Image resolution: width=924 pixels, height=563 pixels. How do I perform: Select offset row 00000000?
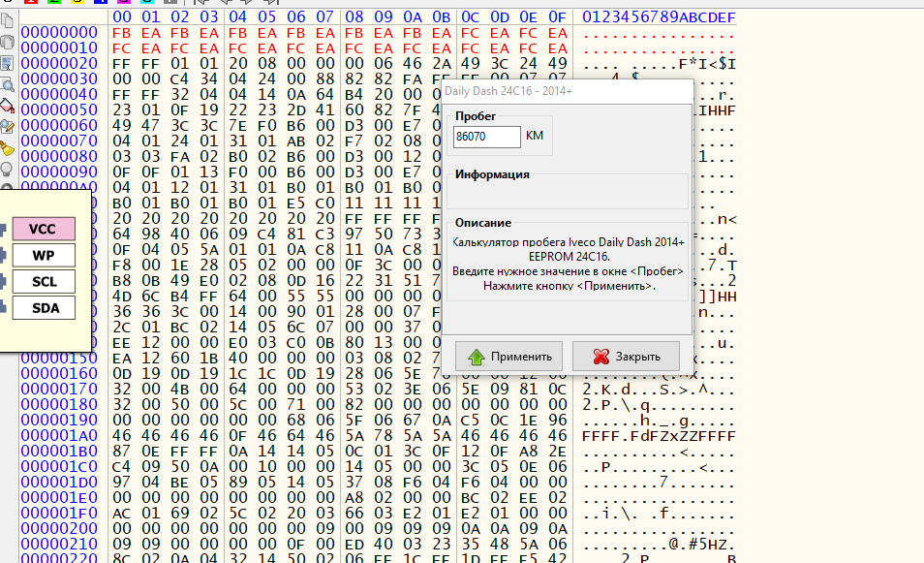tap(59, 32)
